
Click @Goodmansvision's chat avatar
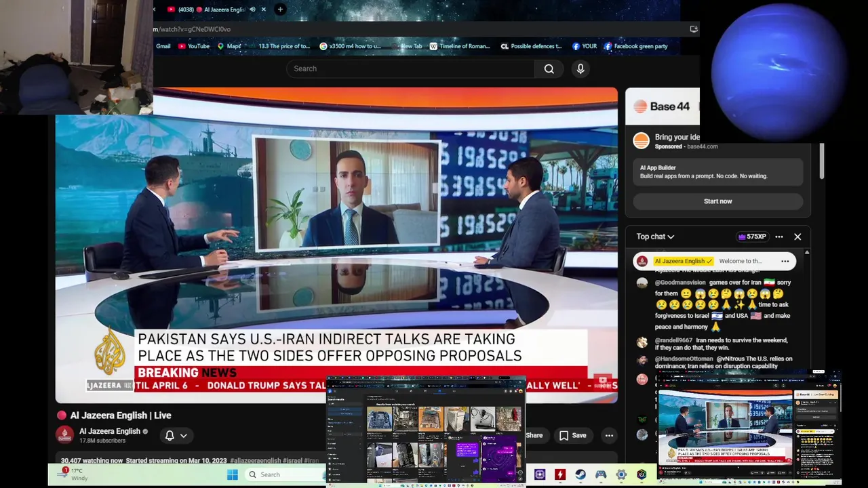642,283
